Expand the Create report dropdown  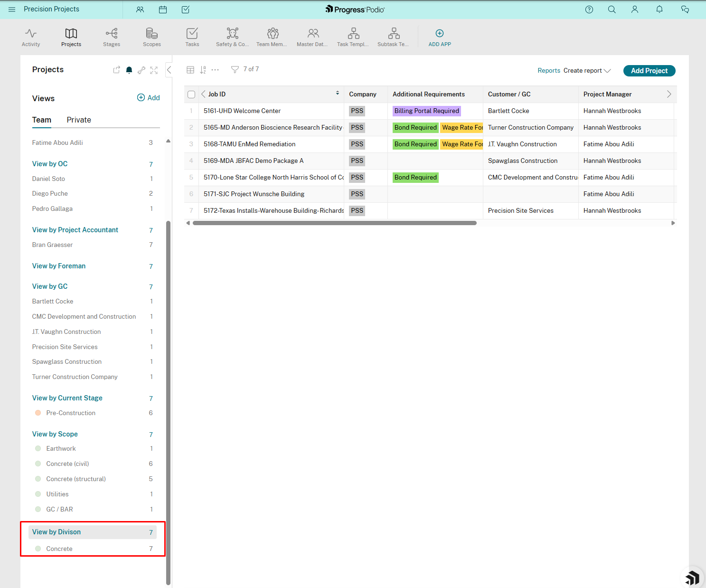tap(587, 71)
